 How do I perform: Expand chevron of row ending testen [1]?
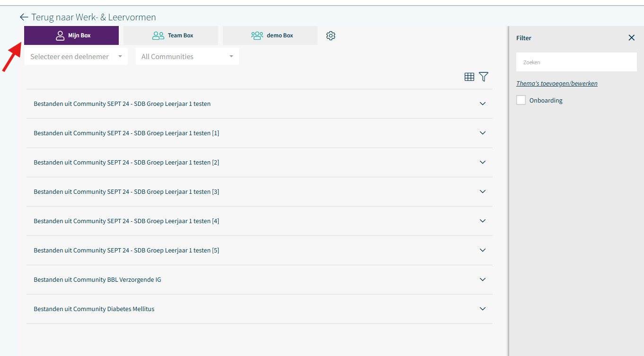[483, 133]
